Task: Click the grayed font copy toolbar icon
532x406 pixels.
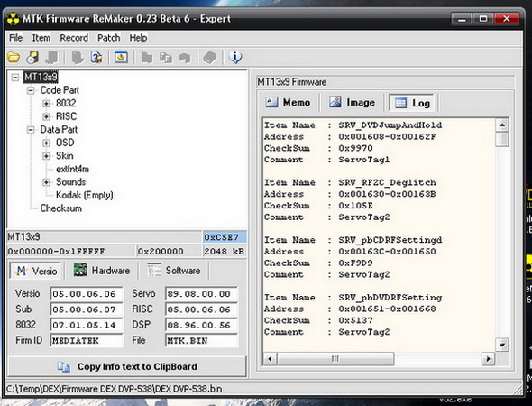Action: 166,58
